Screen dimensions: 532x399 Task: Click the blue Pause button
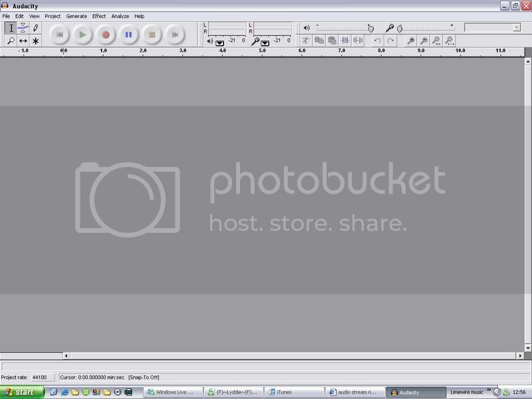point(128,35)
